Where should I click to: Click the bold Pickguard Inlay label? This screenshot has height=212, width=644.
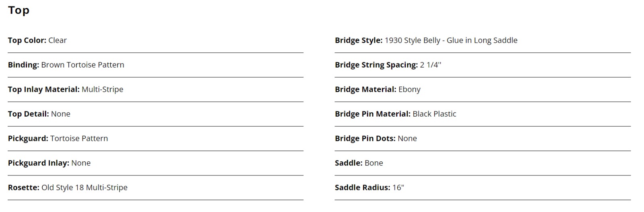[x=39, y=163]
